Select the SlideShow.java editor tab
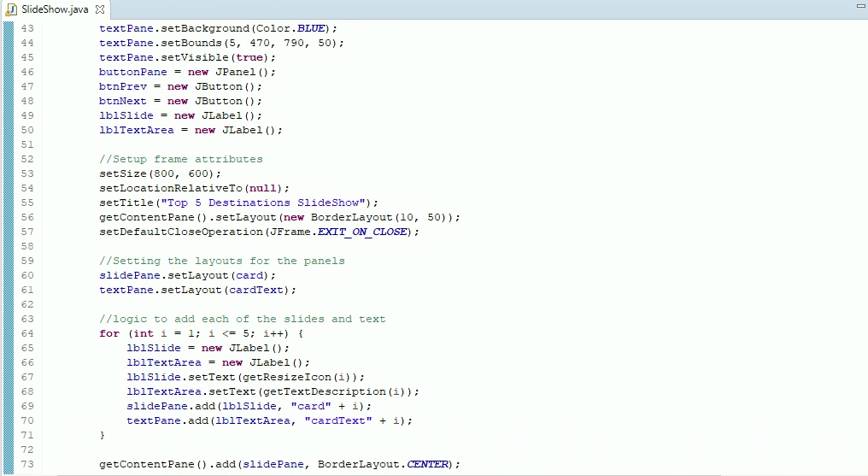 55,9
